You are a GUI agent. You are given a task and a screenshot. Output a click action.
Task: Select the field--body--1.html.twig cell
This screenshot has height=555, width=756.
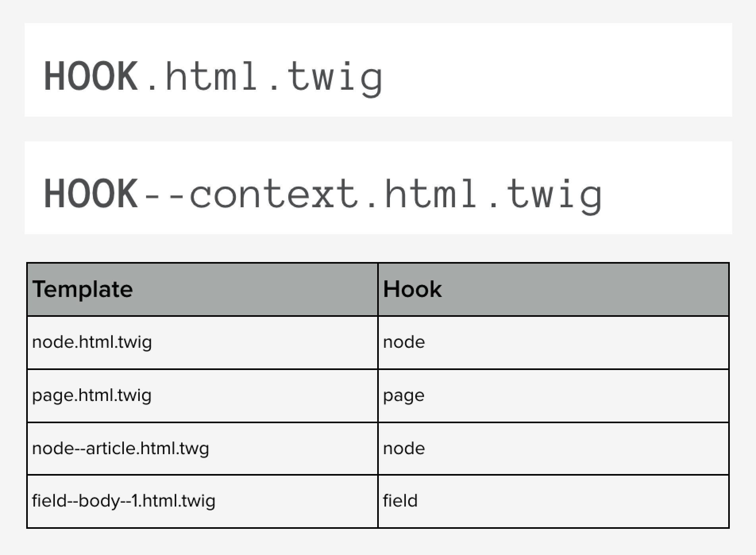(123, 501)
